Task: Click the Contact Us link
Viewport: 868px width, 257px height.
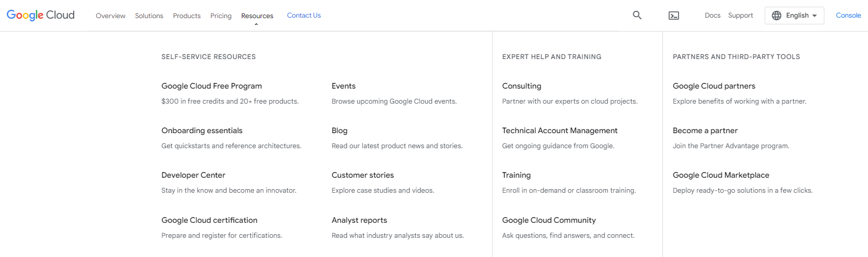Action: pyautogui.click(x=304, y=16)
